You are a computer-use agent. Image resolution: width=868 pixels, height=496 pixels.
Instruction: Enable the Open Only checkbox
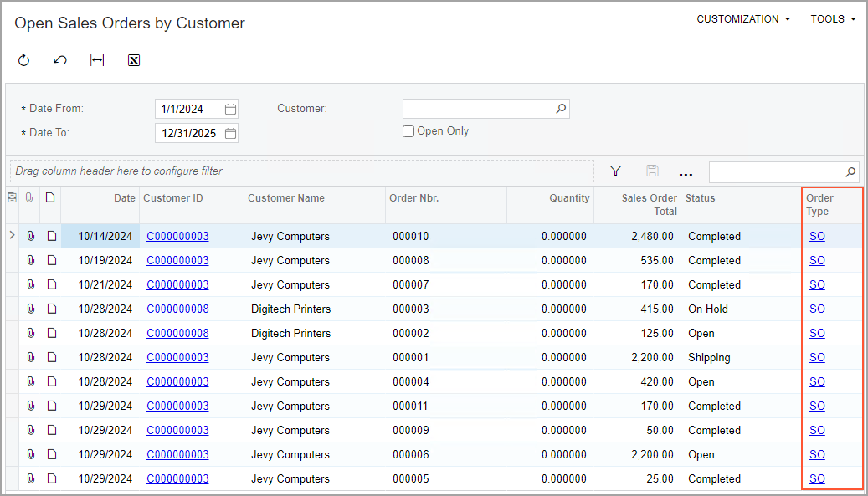pos(408,131)
